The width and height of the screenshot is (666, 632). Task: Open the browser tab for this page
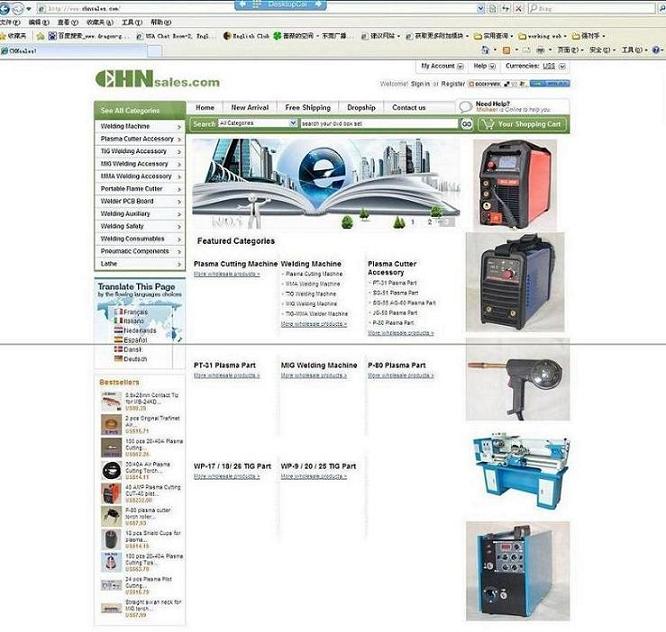click(73, 51)
